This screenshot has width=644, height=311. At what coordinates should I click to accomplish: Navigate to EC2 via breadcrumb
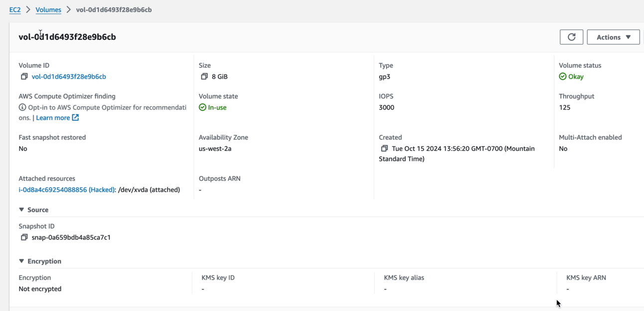coord(14,9)
